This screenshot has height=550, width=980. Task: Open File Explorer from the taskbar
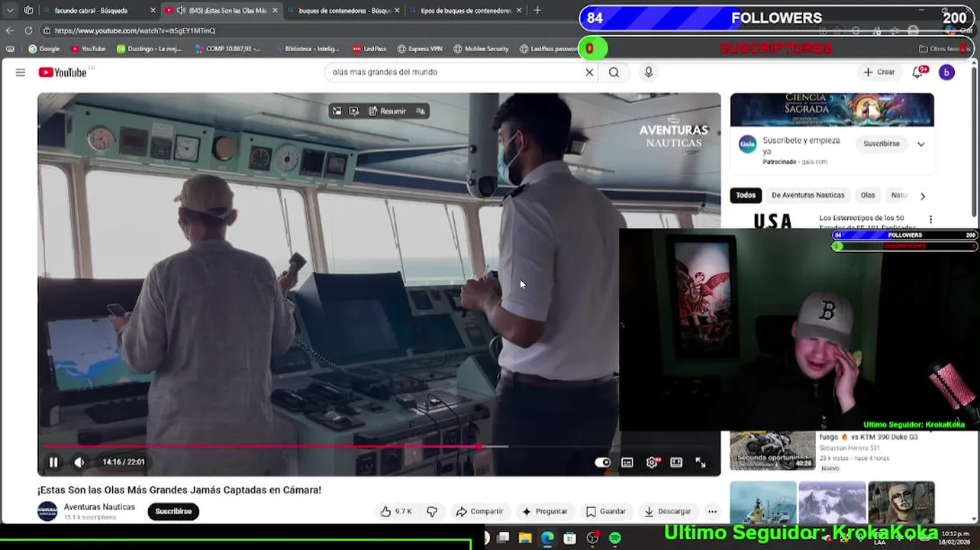click(525, 539)
